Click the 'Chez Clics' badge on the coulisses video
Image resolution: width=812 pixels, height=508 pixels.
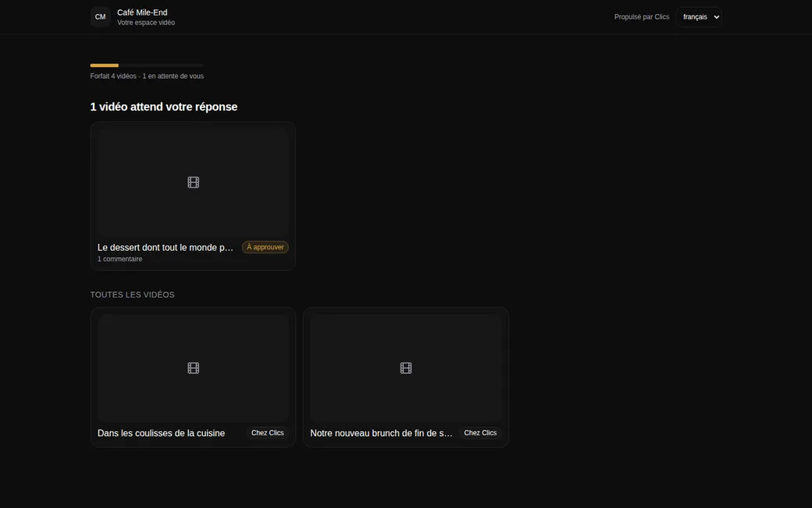tap(267, 433)
